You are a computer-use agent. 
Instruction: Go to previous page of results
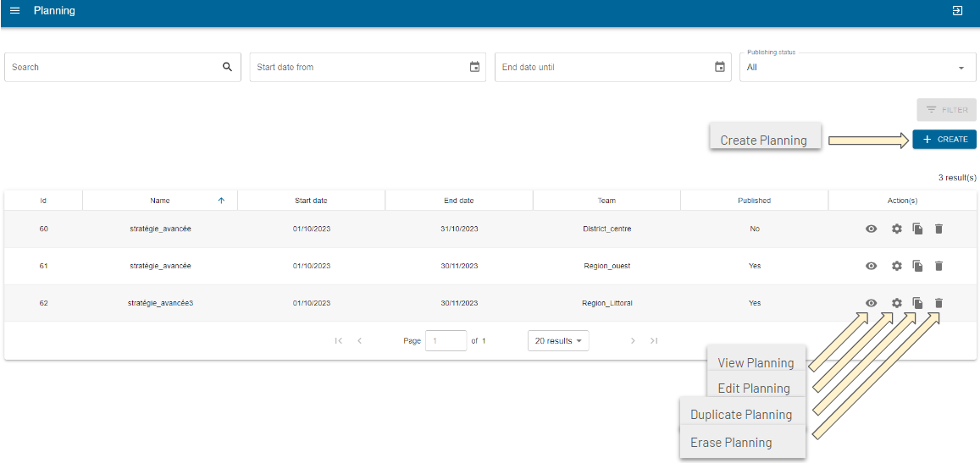[359, 340]
